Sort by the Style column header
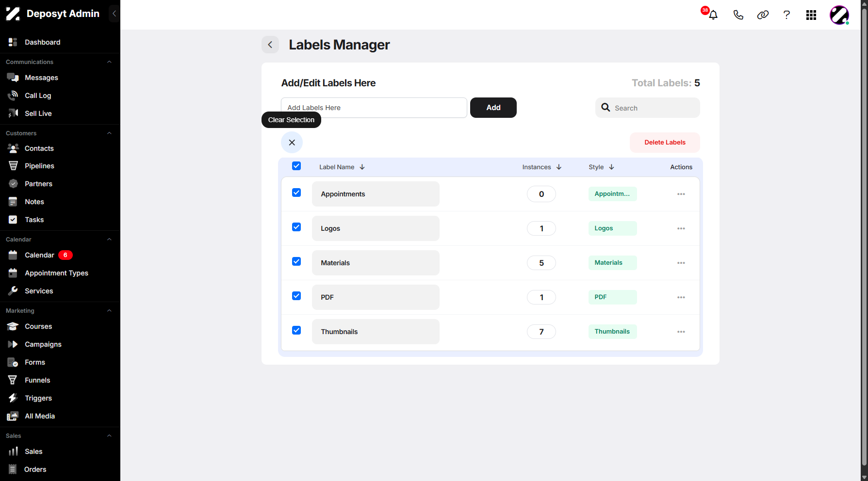 click(x=601, y=167)
